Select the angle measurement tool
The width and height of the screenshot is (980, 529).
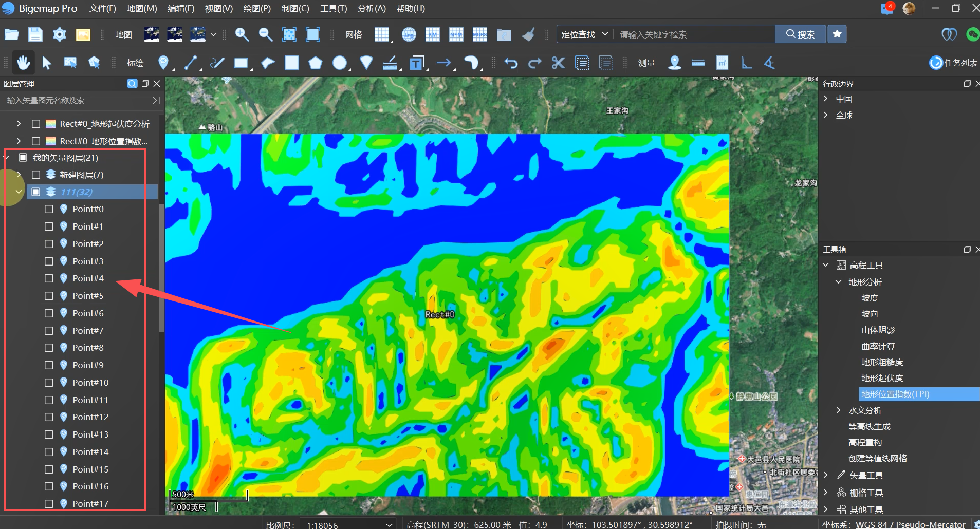coord(769,63)
